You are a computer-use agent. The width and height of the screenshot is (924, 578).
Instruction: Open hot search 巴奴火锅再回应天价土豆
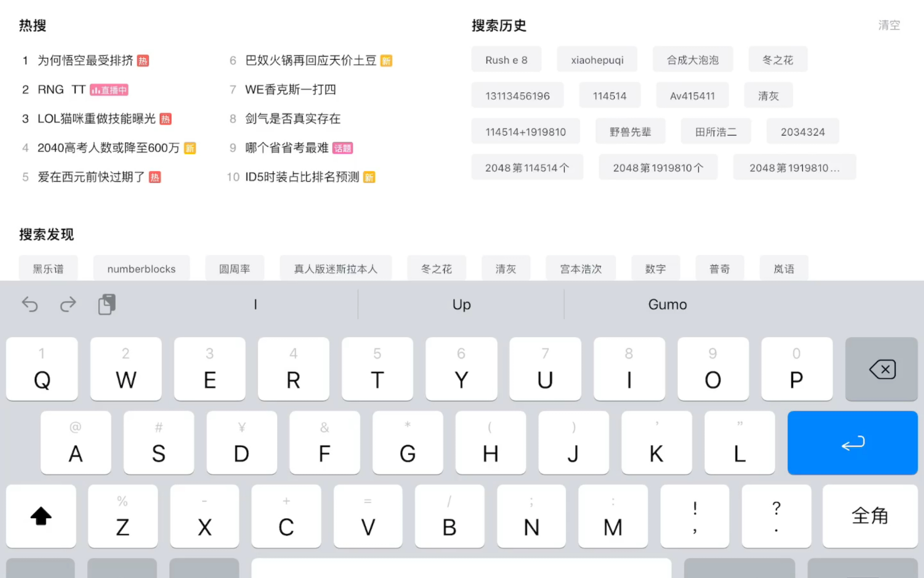(x=311, y=61)
